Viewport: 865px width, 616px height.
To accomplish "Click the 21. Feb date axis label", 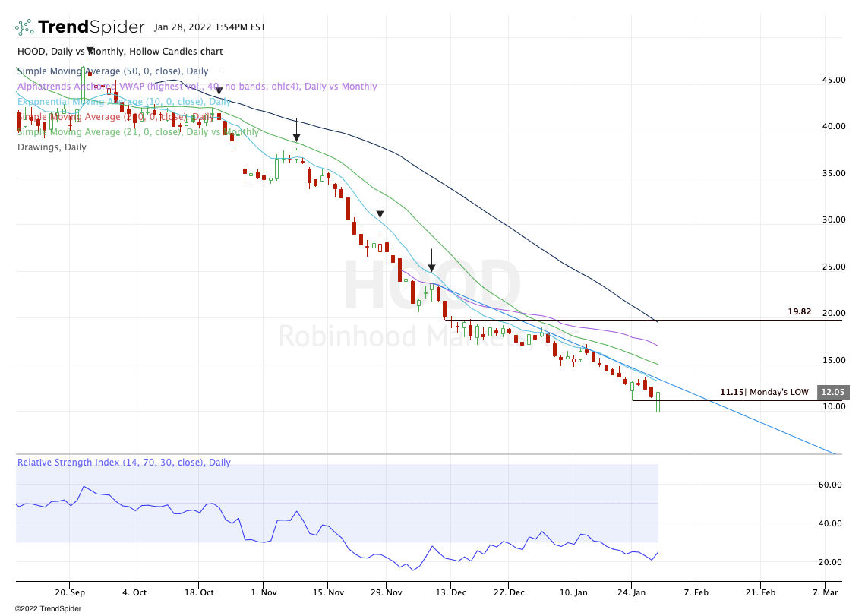I will point(760,592).
